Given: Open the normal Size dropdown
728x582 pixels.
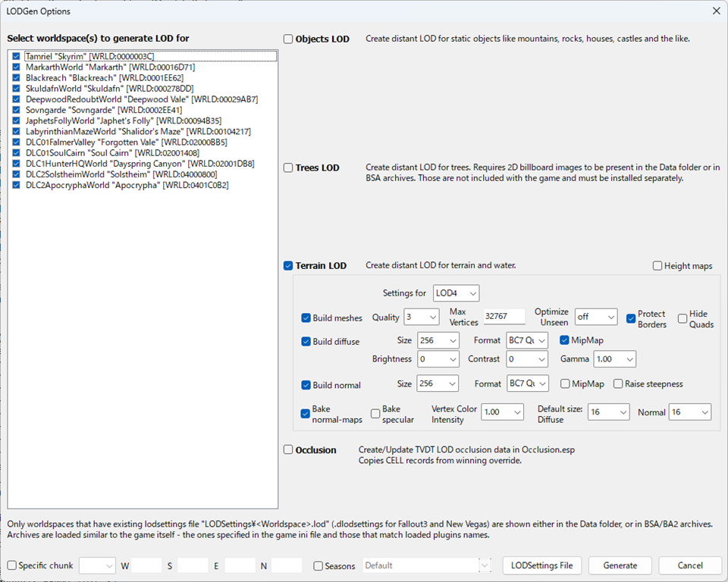Looking at the screenshot, I should coord(438,383).
